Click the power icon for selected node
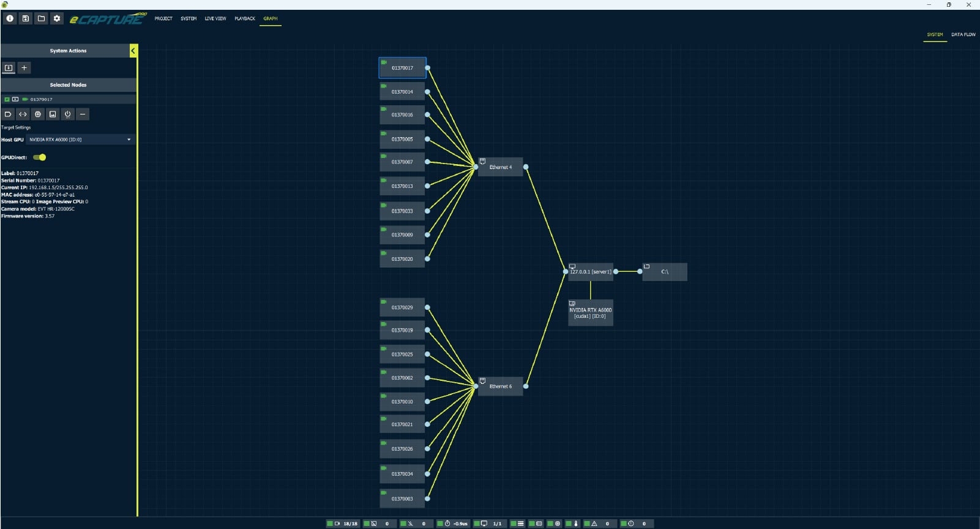This screenshot has height=529, width=980. [x=68, y=114]
